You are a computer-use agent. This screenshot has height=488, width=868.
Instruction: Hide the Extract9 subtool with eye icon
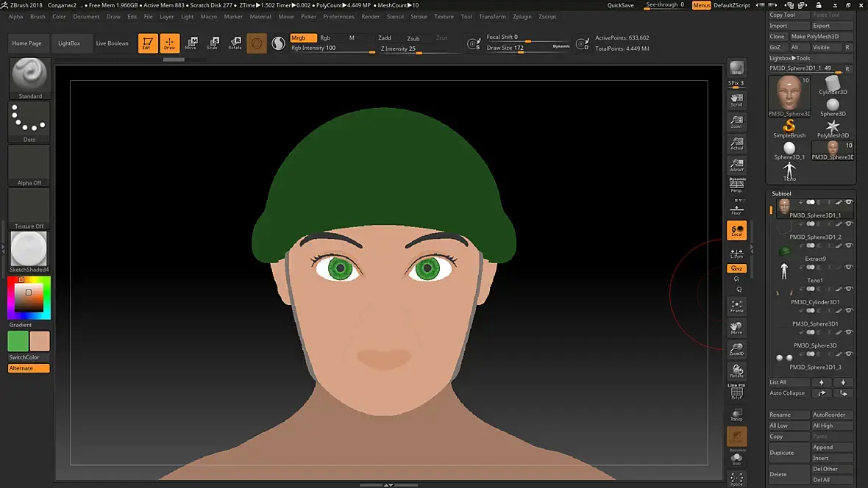click(x=849, y=245)
